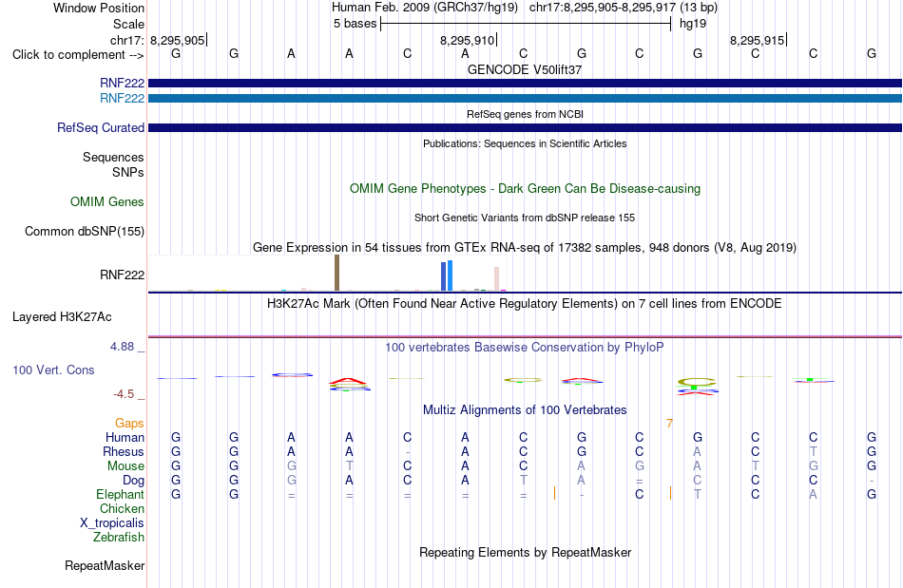Image resolution: width=903 pixels, height=588 pixels.
Task: Click the orange '7' gap marker
Action: click(x=669, y=424)
